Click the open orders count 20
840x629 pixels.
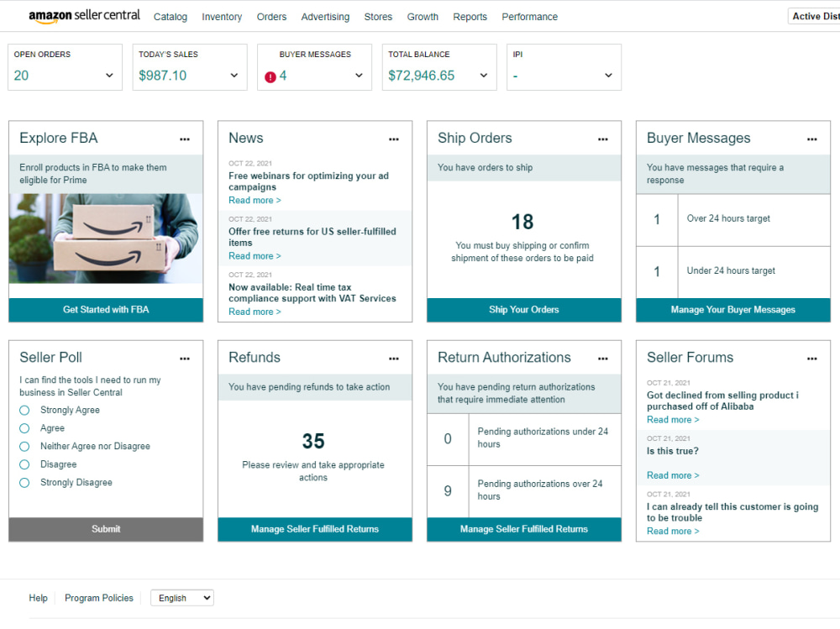pos(22,76)
